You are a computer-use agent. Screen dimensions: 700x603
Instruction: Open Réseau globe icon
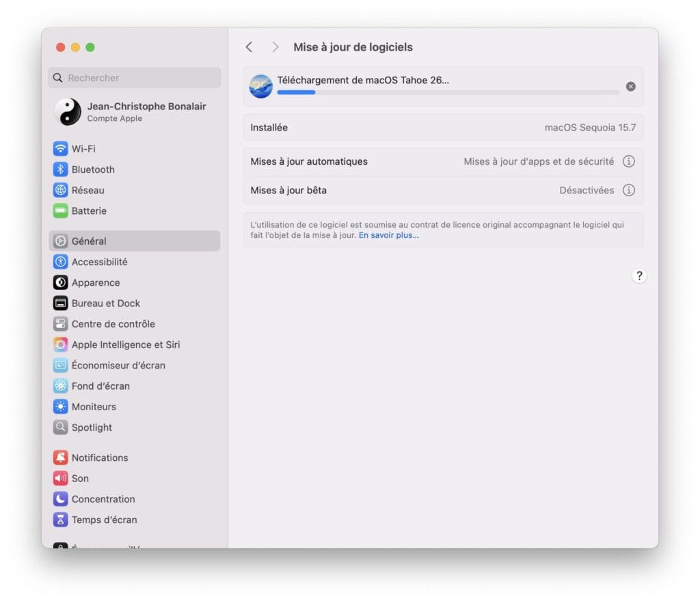click(x=60, y=190)
